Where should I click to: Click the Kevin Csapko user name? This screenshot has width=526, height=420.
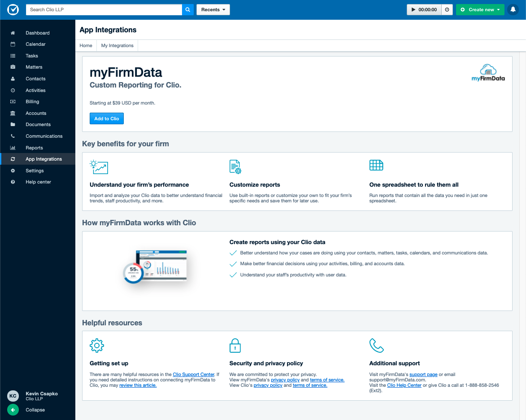(x=42, y=394)
